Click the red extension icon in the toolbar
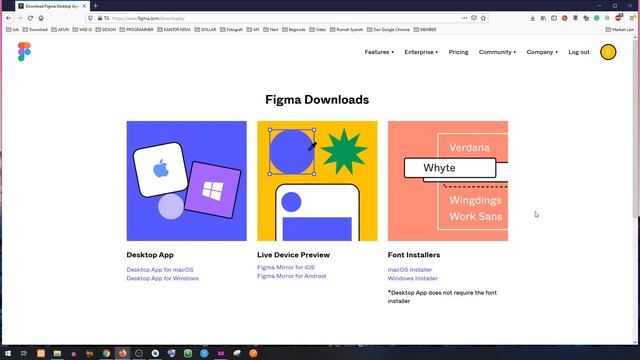Screen dimensions: 640x360 click(x=564, y=18)
